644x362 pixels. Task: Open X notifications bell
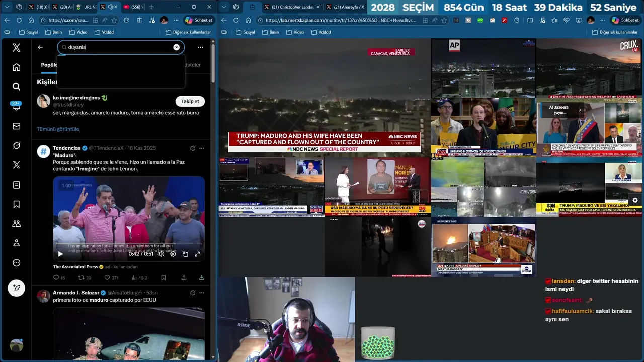pos(17,107)
